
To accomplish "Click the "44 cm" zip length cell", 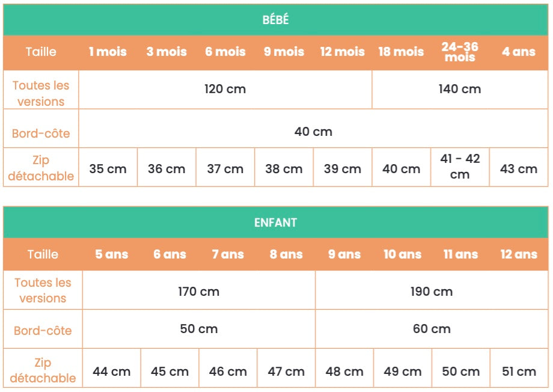I will click(x=112, y=372).
